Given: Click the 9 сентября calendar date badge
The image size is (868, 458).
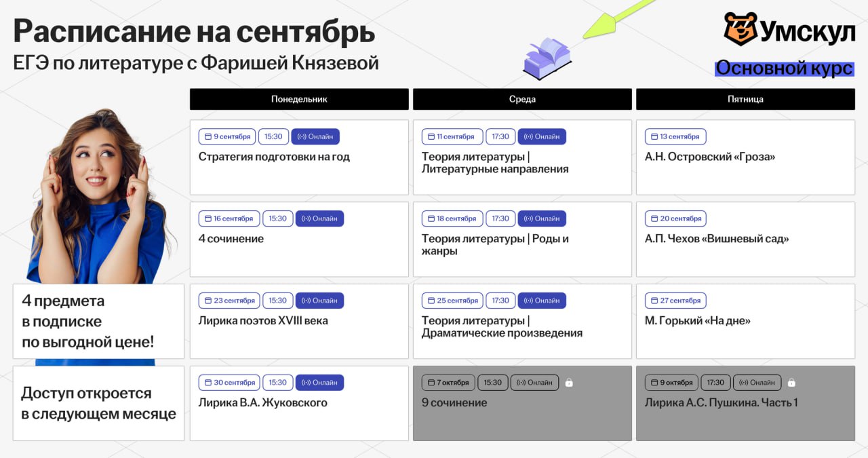Looking at the screenshot, I should pyautogui.click(x=226, y=136).
